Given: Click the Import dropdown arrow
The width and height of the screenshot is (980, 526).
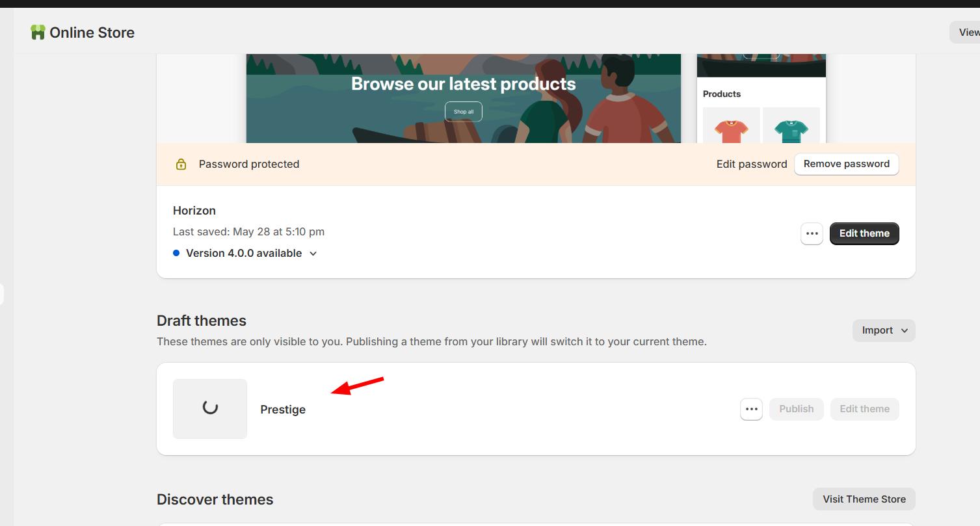Looking at the screenshot, I should [904, 331].
